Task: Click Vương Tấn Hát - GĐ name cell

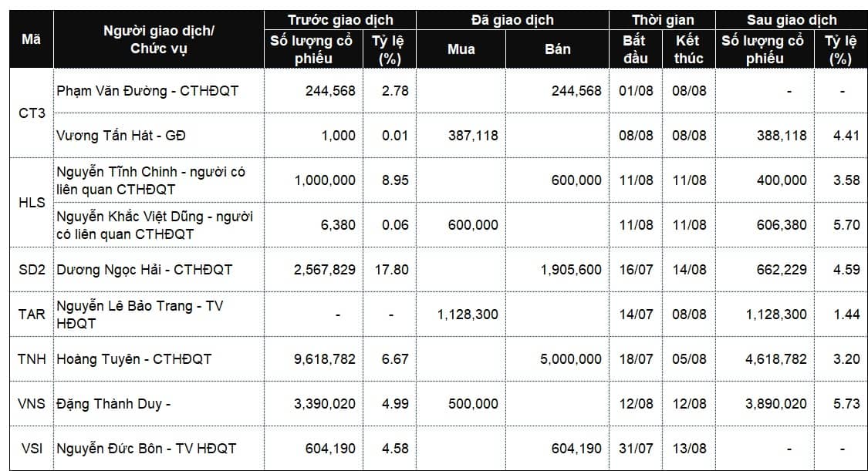Action: [121, 136]
